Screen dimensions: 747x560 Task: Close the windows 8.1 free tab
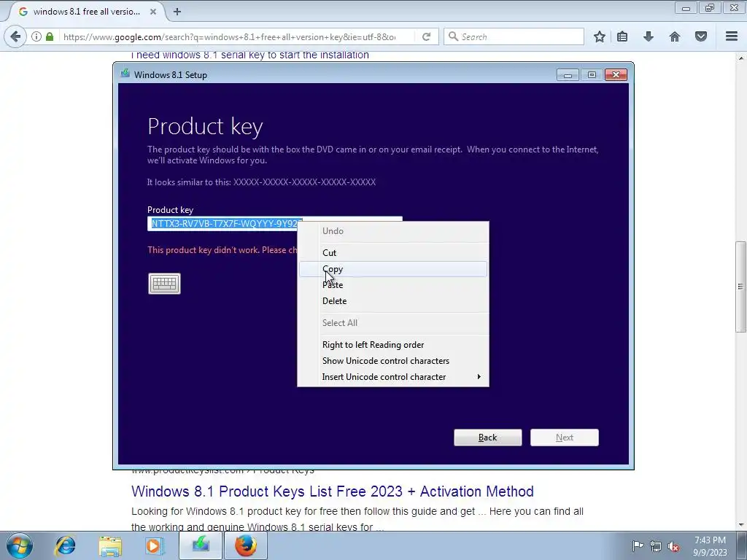(153, 12)
